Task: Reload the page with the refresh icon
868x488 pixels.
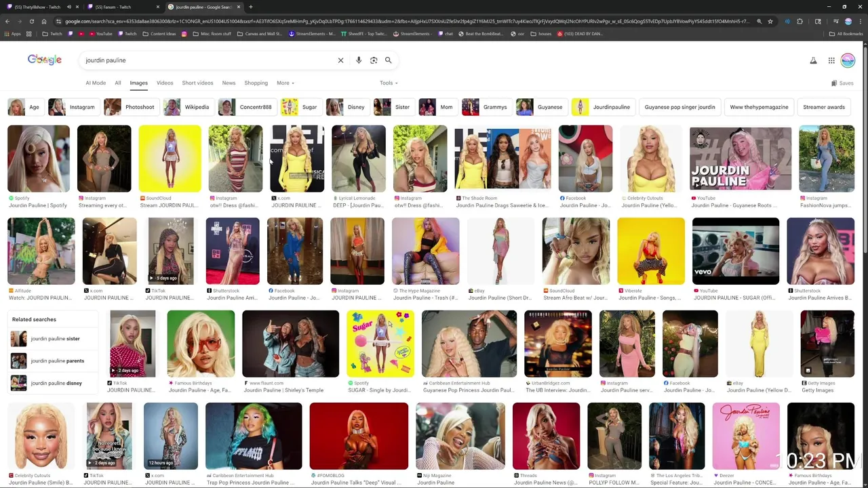Action: 32,21
